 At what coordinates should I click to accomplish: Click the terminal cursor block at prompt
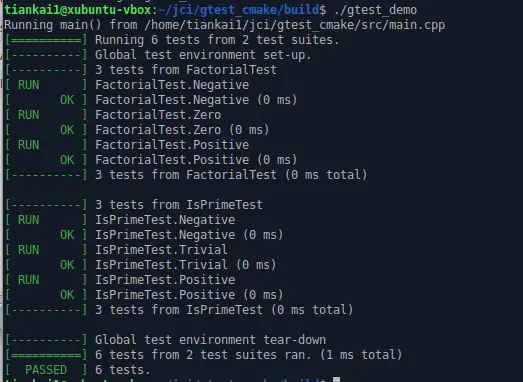click(x=337, y=379)
